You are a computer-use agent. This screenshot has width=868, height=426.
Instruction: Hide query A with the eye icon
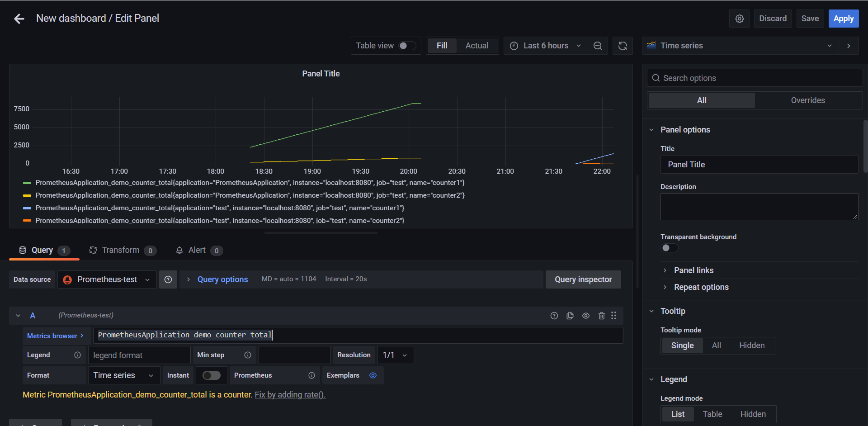click(x=586, y=316)
